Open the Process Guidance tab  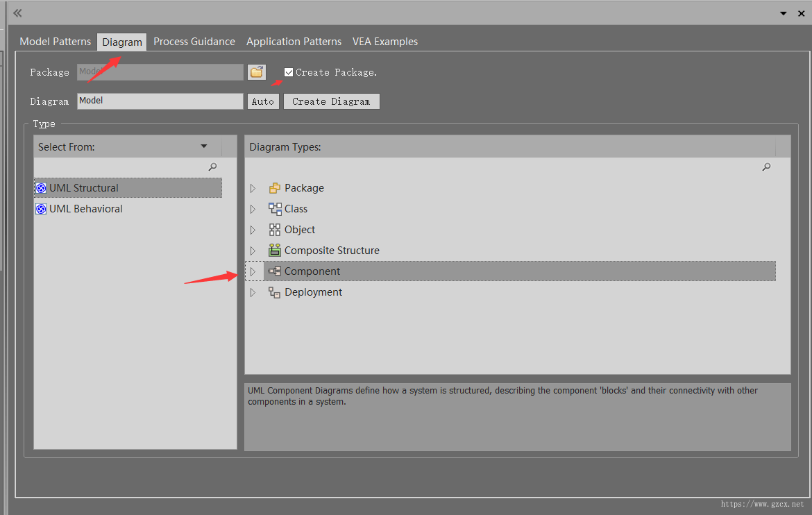click(x=194, y=42)
